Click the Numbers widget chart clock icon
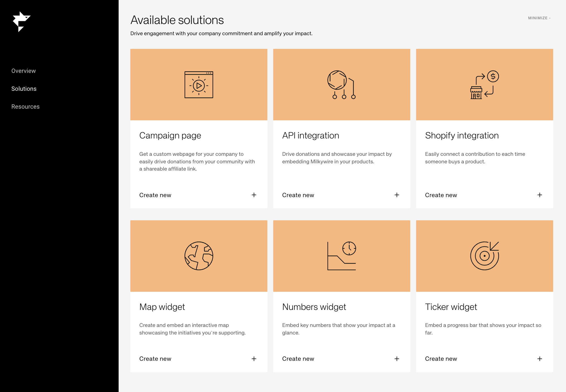Image resolution: width=566 pixels, height=392 pixels. pos(341,256)
